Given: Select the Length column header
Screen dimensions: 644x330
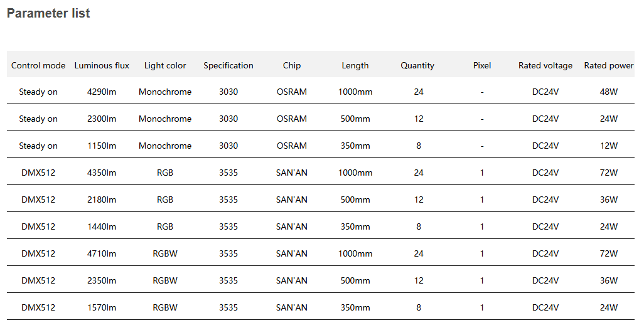Looking at the screenshot, I should (355, 65).
